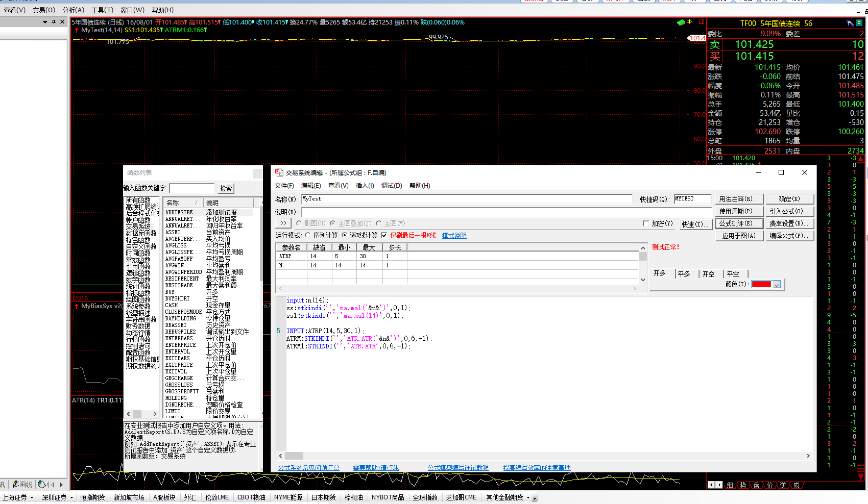The image size is (868, 504).
Task: Click the tick list right scroll arrow button
Action: click(x=719, y=485)
